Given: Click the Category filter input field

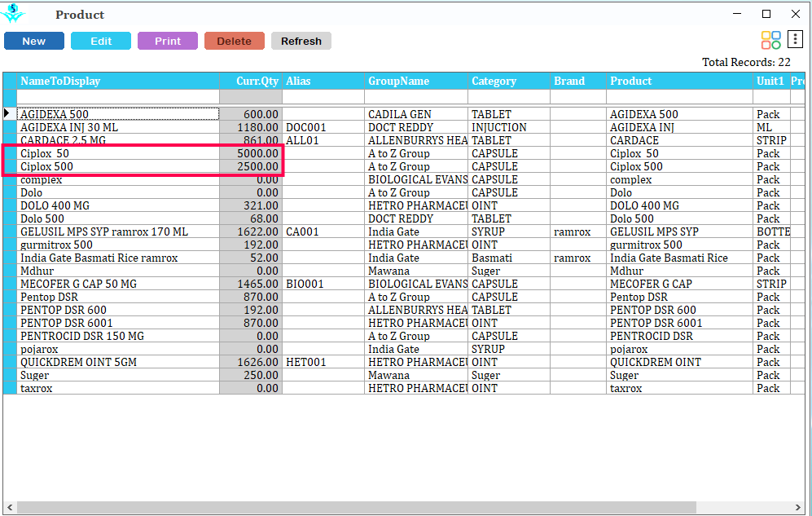Looking at the screenshot, I should tap(508, 97).
